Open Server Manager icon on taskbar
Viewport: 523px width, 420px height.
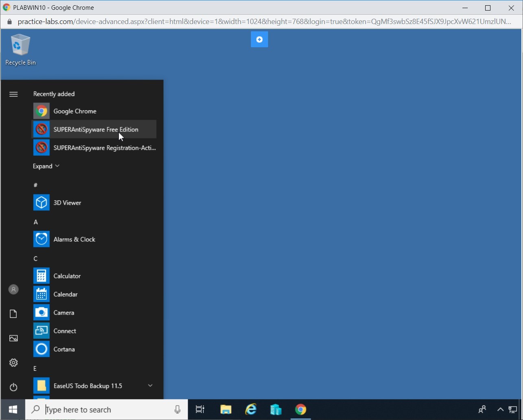[x=276, y=409]
